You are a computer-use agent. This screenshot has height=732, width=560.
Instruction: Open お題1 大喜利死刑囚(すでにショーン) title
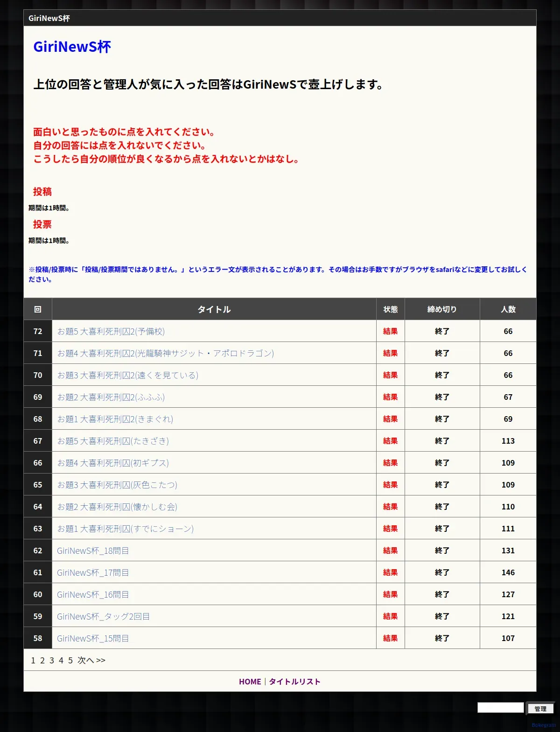(x=125, y=529)
